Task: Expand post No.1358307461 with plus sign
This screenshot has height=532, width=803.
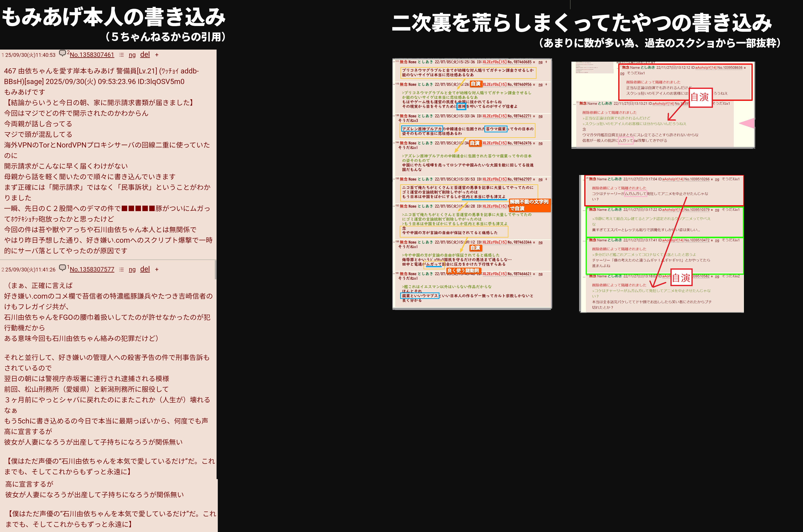Action: pos(157,55)
